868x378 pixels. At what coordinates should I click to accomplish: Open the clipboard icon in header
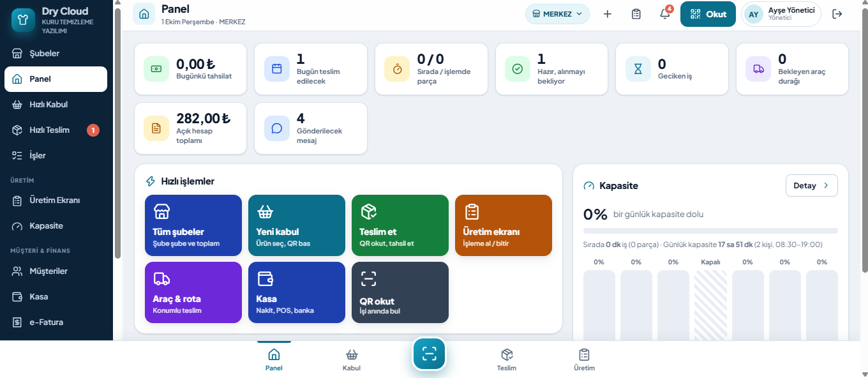636,14
